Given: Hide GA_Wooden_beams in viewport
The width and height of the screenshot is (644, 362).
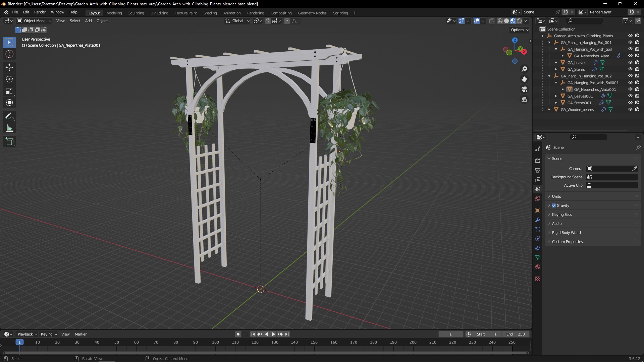Looking at the screenshot, I should pyautogui.click(x=630, y=109).
